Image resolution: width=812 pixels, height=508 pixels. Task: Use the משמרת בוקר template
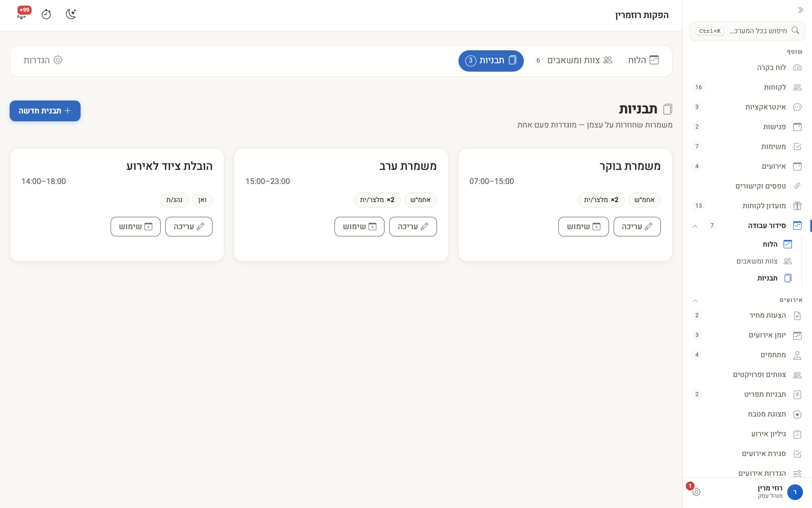click(x=583, y=227)
